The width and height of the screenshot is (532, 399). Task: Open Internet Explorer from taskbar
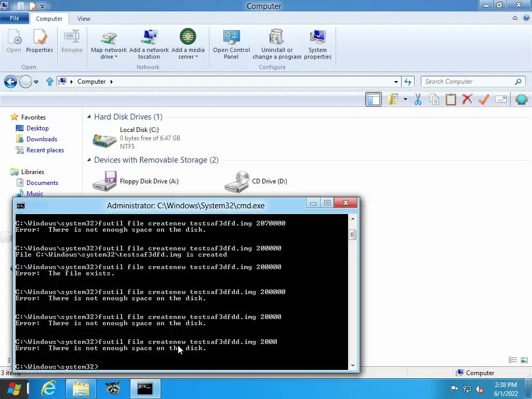(48, 389)
